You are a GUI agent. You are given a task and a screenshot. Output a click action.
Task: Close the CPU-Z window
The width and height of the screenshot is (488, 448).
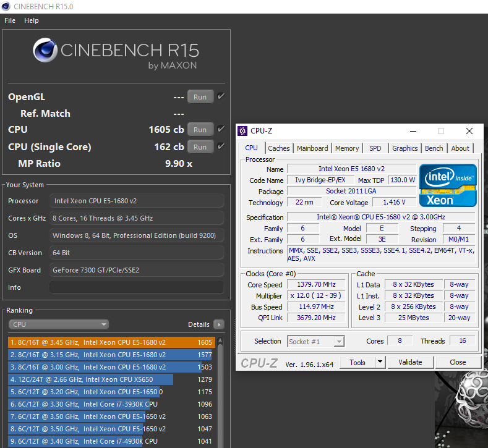pyautogui.click(x=469, y=131)
